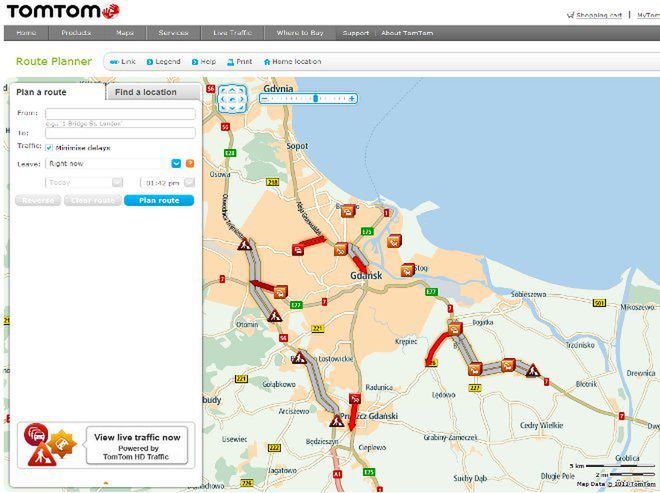660x493 pixels.
Task: Open the Live Traffic menu item
Action: click(x=232, y=33)
